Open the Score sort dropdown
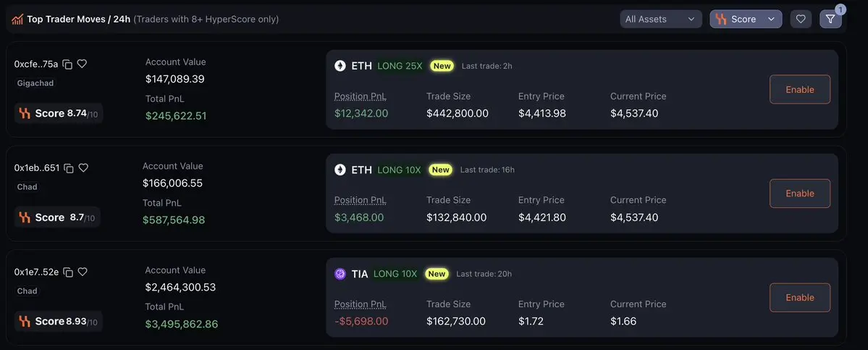 pyautogui.click(x=746, y=19)
